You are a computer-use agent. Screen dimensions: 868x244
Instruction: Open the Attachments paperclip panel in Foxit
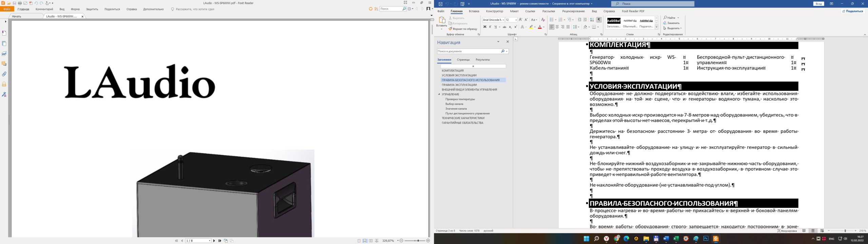(x=4, y=74)
